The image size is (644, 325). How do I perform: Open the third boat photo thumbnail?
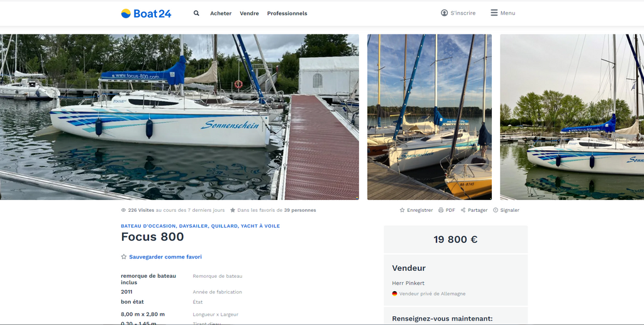coord(572,117)
